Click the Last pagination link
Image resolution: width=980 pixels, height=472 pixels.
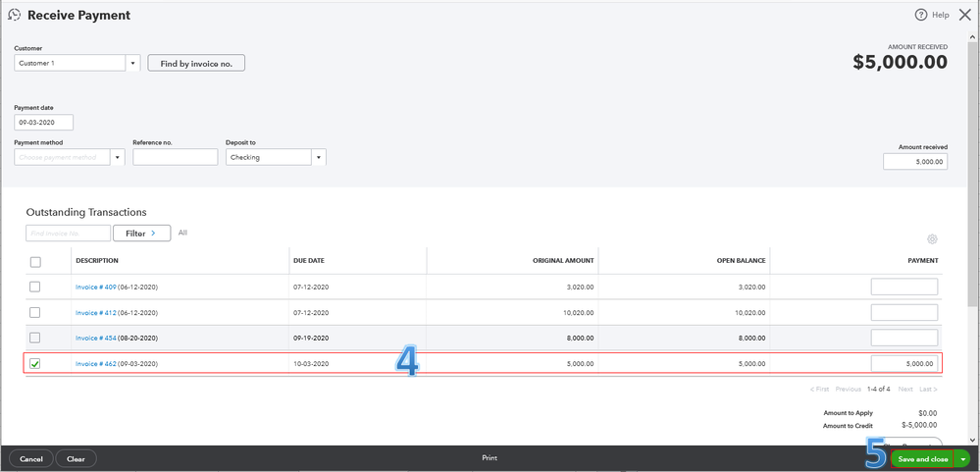click(928, 389)
